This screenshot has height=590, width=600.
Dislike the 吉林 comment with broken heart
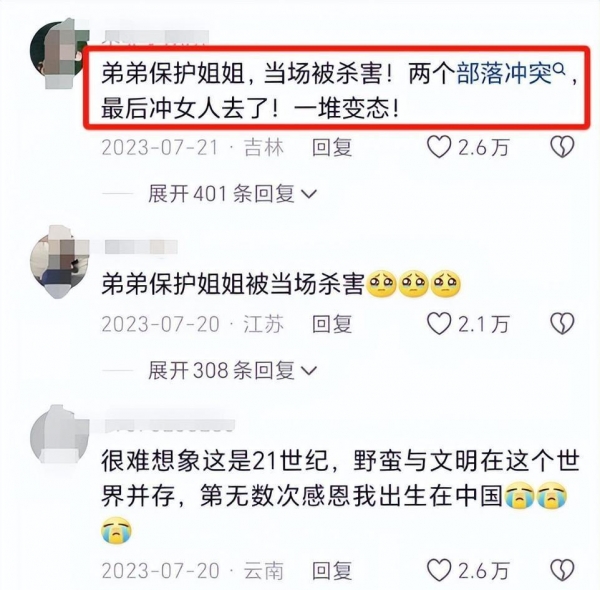(x=562, y=147)
